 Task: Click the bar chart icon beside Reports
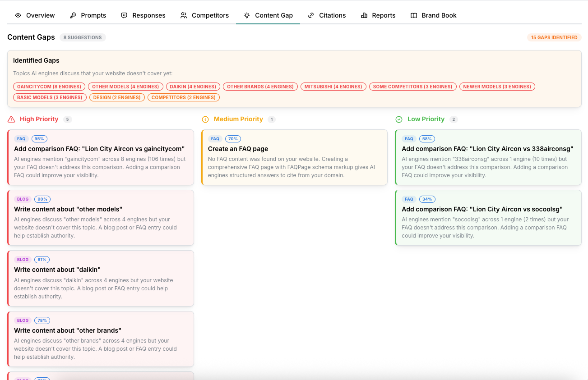364,15
